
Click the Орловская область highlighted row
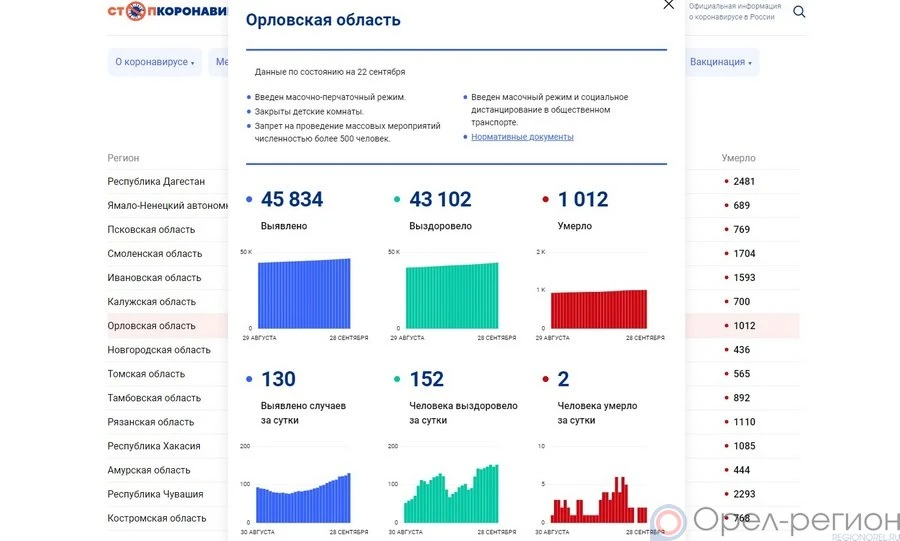(x=151, y=326)
